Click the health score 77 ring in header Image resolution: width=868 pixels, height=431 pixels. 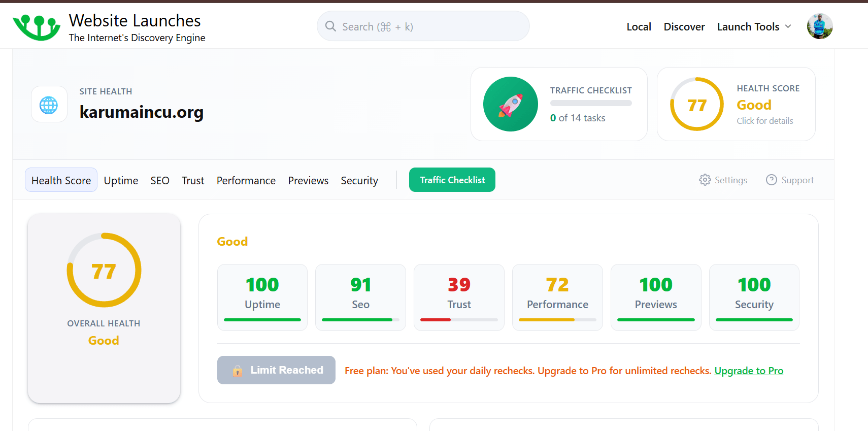697,104
